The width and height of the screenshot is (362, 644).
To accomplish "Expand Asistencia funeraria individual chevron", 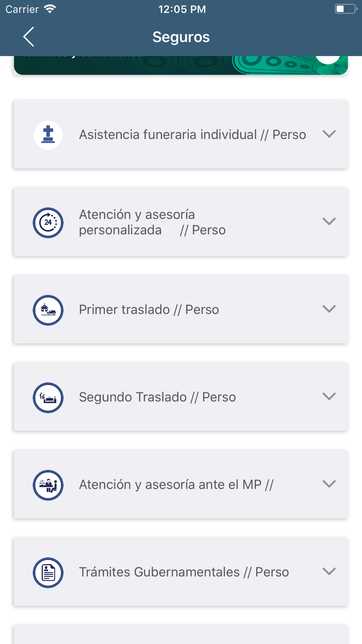I will click(x=329, y=134).
